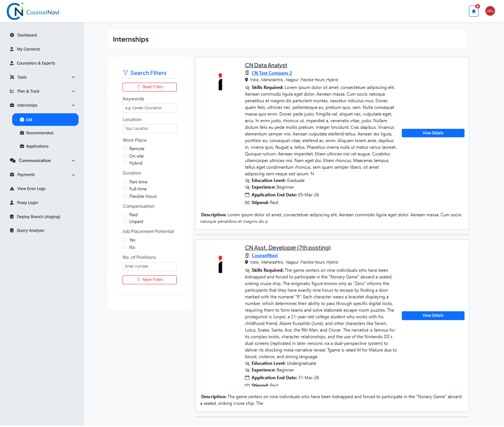Focus the Keywords search input field
This screenshot has width=504, height=427.
click(x=149, y=108)
